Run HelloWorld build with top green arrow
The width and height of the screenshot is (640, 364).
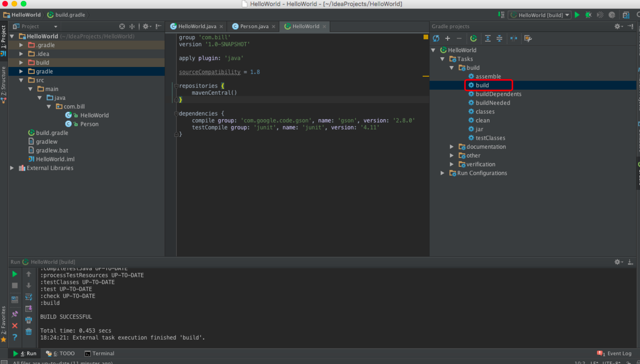(x=578, y=15)
